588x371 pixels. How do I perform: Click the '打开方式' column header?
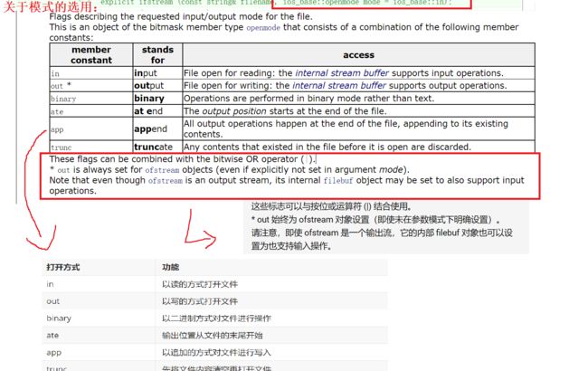tap(63, 268)
